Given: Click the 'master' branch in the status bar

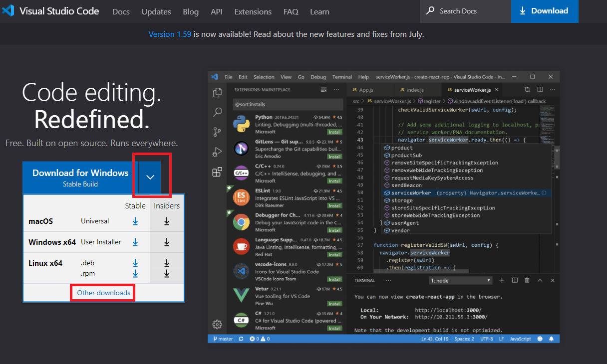Looking at the screenshot, I should [223, 339].
